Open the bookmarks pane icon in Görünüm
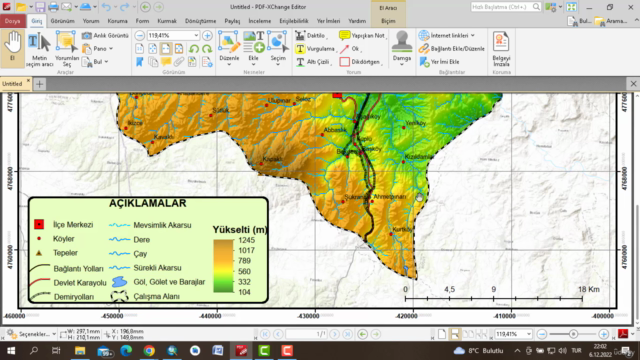 point(140,62)
